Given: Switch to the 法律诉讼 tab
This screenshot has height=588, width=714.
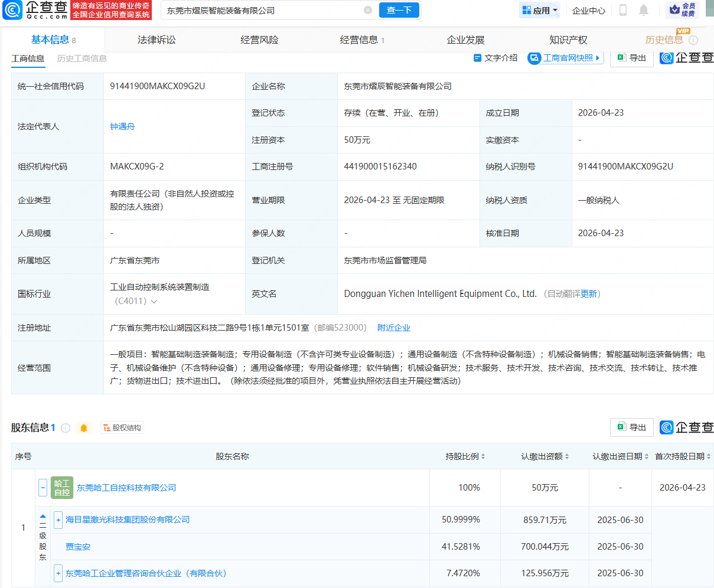Looking at the screenshot, I should 157,40.
